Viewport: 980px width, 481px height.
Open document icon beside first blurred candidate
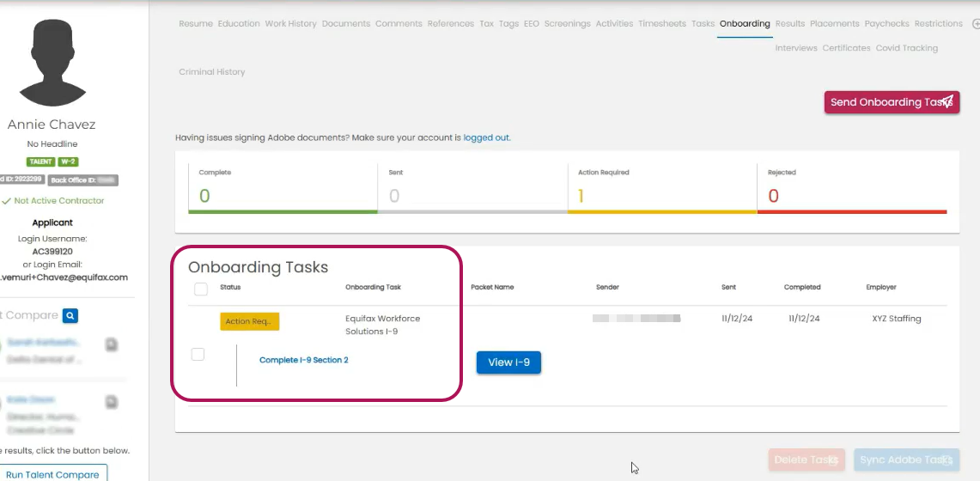pyautogui.click(x=112, y=344)
